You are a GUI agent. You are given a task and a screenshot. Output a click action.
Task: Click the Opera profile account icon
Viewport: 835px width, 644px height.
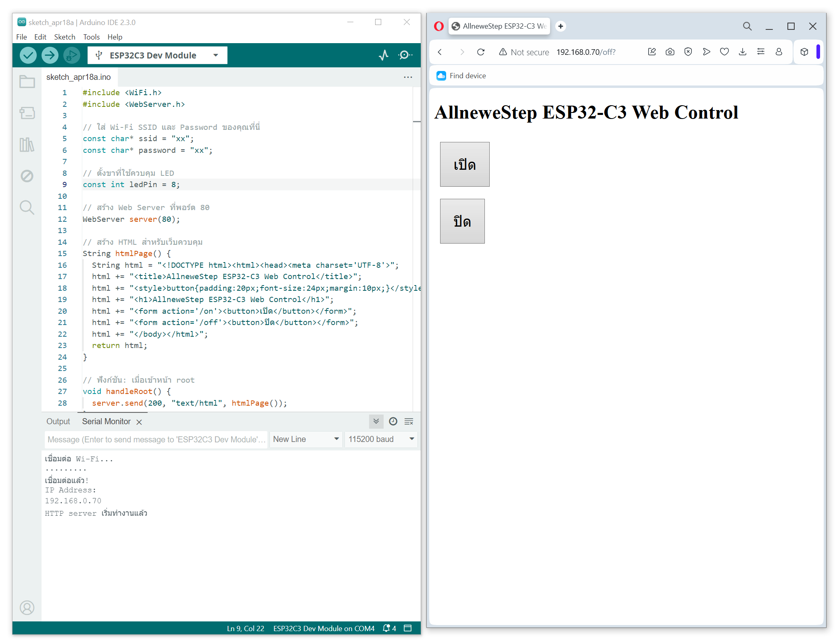tap(779, 52)
